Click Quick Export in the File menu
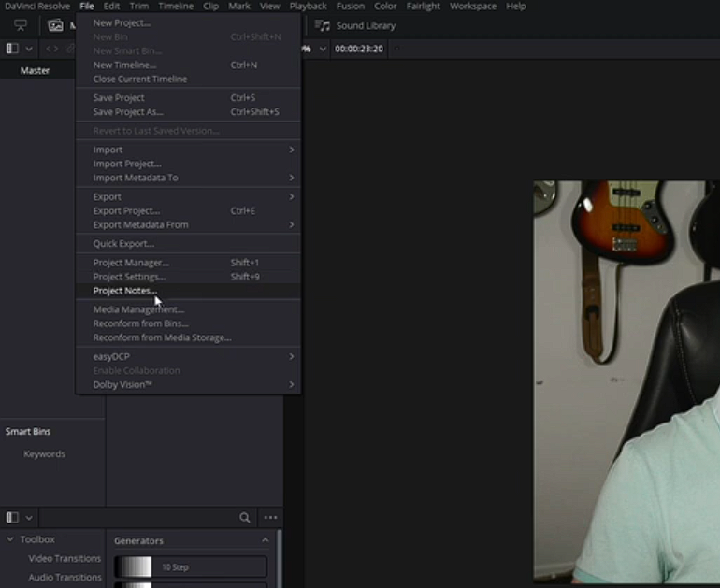The height and width of the screenshot is (588, 720). pos(123,244)
